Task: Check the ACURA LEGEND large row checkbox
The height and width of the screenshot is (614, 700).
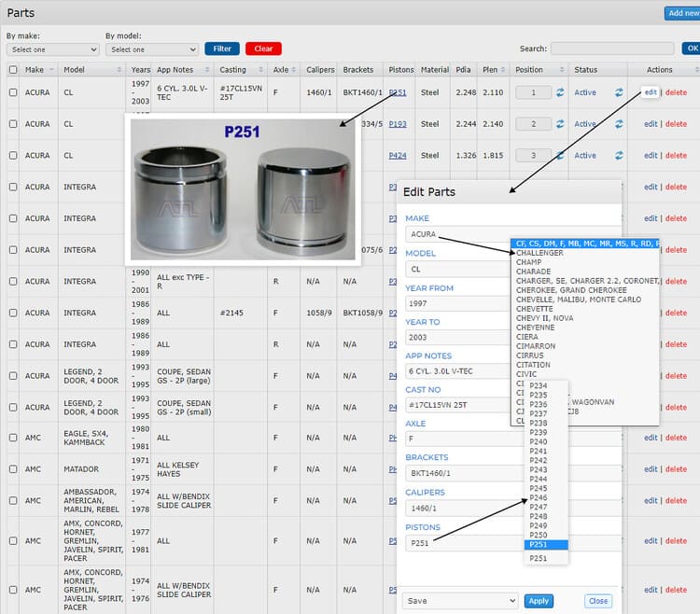Action: [13, 376]
